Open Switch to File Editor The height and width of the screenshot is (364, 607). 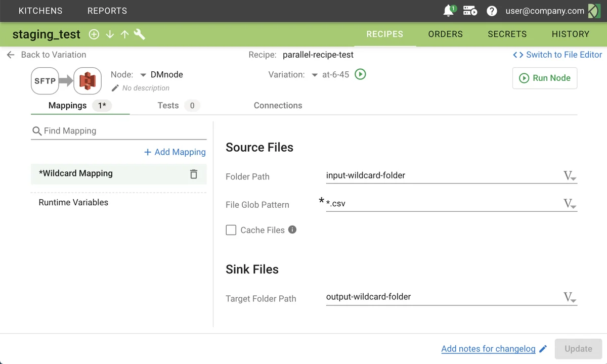tap(557, 55)
